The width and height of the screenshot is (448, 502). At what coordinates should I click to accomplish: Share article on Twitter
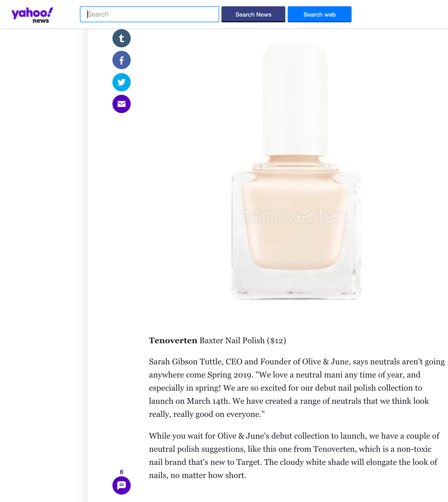(x=122, y=82)
